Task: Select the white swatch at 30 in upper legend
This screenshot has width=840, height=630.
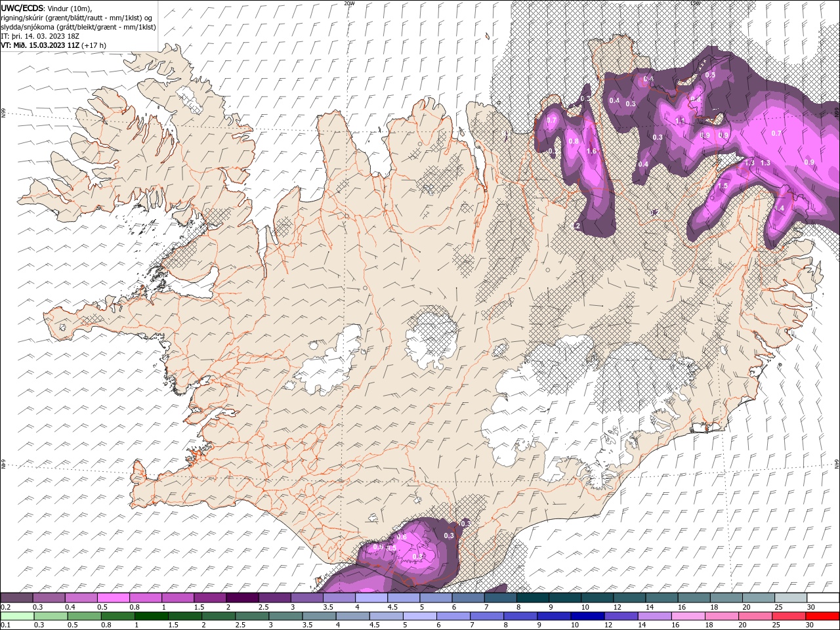Action: click(x=823, y=598)
